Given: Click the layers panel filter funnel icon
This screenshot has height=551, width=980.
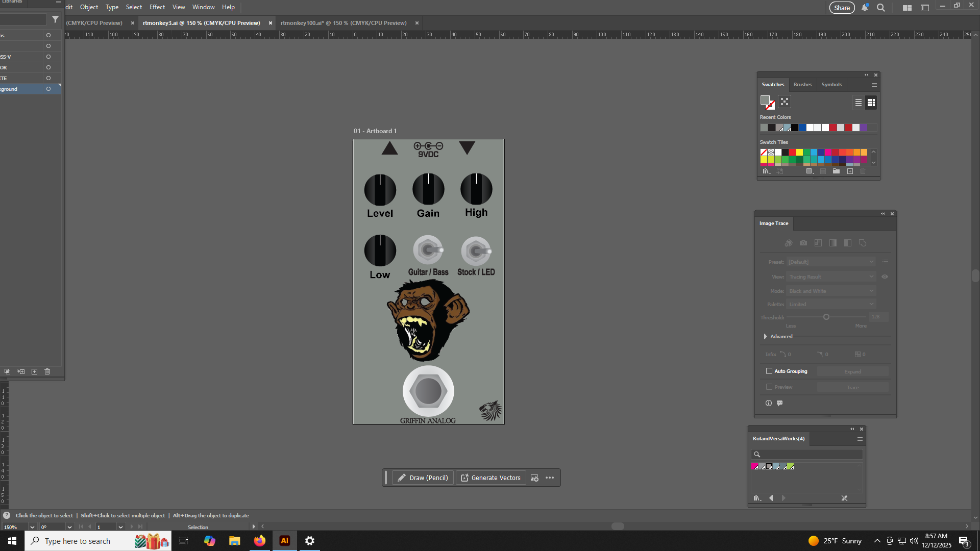Looking at the screenshot, I should point(55,19).
